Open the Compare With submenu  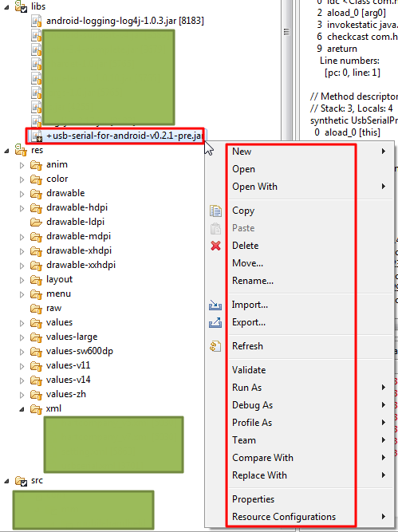[x=301, y=458]
